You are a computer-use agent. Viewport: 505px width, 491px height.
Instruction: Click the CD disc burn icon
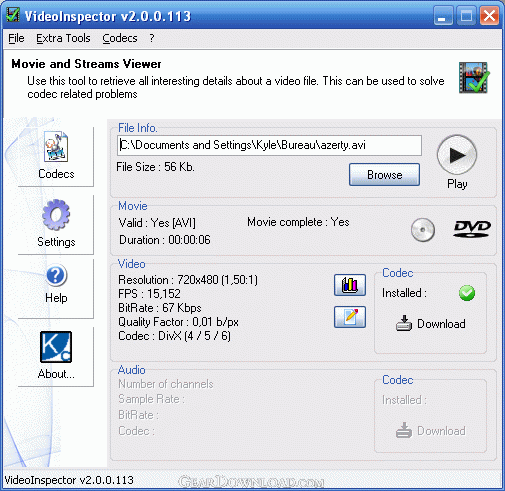423,230
